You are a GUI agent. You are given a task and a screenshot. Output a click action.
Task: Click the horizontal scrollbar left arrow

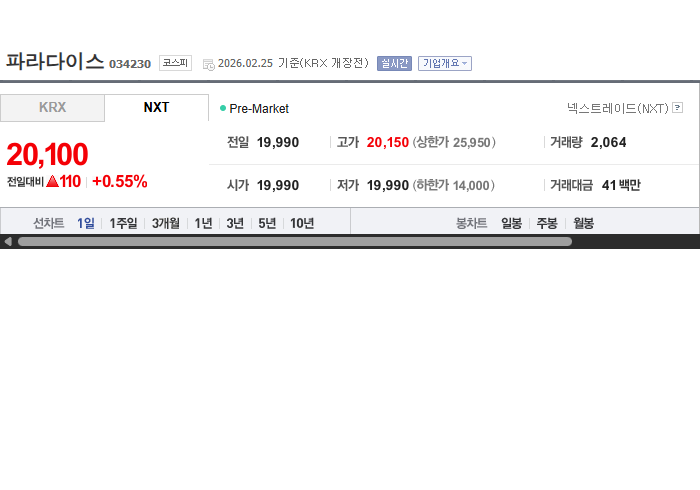(x=8, y=241)
